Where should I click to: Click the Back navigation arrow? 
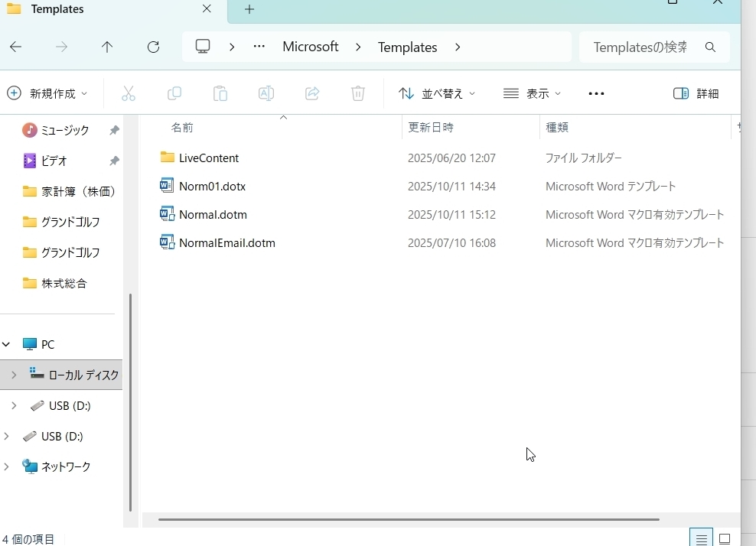(x=16, y=47)
